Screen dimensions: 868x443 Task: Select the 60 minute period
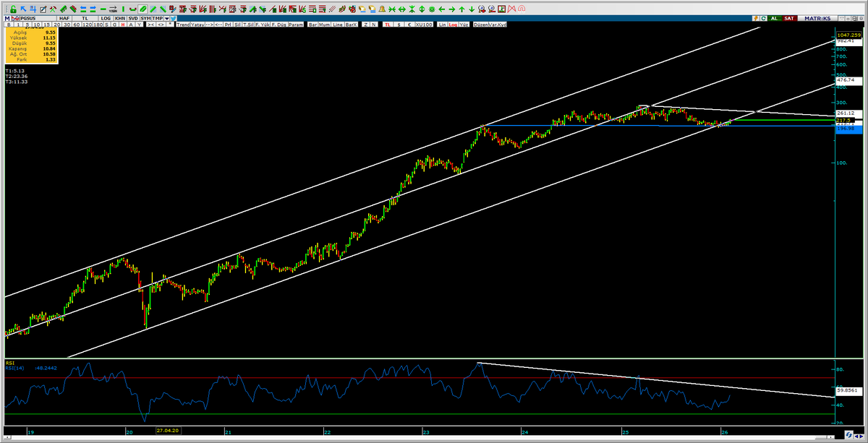tap(76, 25)
